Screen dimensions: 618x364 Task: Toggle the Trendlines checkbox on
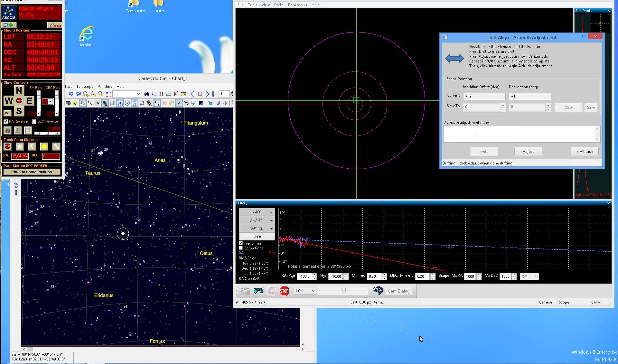coord(241,243)
